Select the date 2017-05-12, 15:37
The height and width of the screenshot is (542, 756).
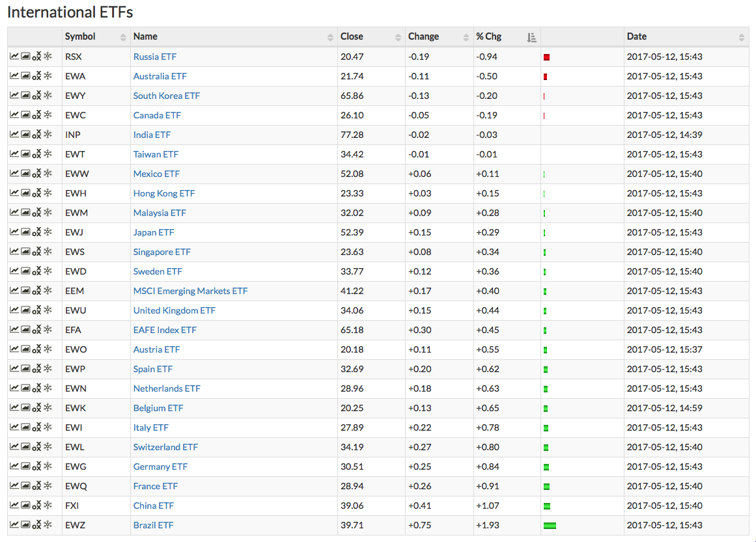[x=664, y=349]
